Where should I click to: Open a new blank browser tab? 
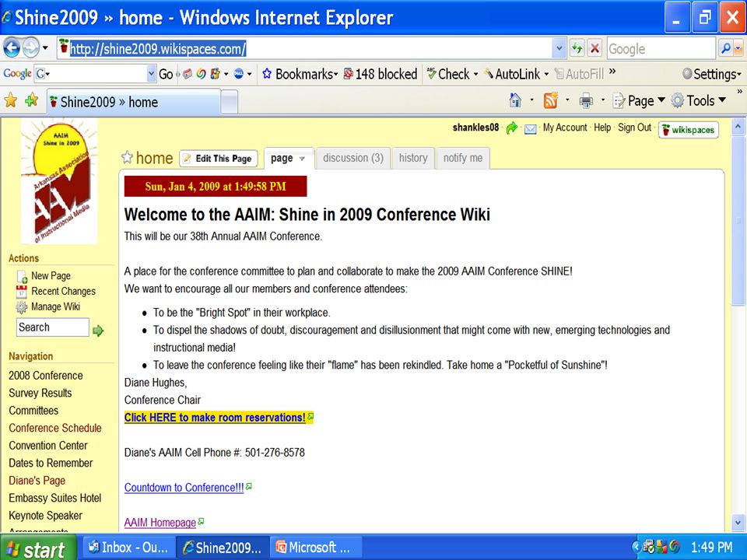tap(229, 102)
